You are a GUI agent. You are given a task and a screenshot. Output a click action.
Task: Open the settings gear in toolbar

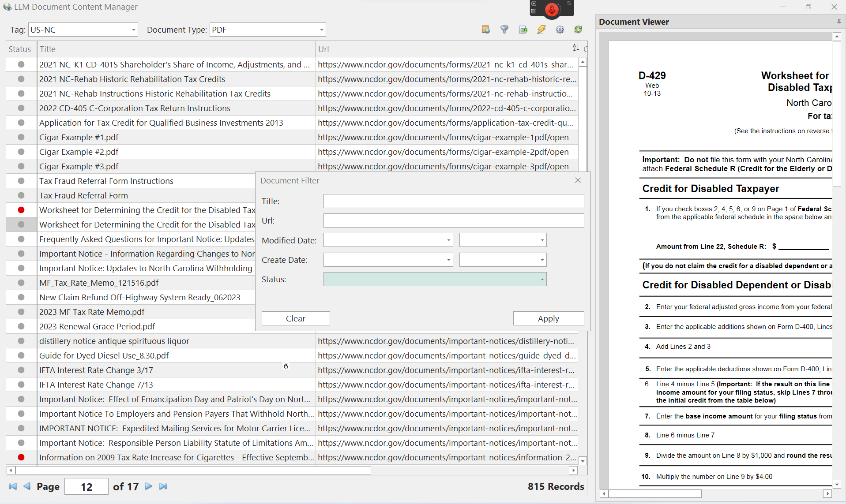coord(560,30)
